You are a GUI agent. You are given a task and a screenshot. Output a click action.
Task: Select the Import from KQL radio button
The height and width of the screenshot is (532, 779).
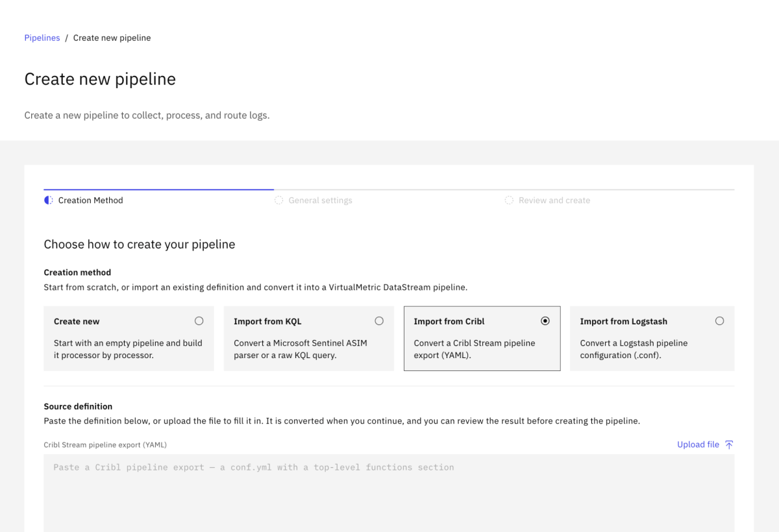pyautogui.click(x=379, y=320)
